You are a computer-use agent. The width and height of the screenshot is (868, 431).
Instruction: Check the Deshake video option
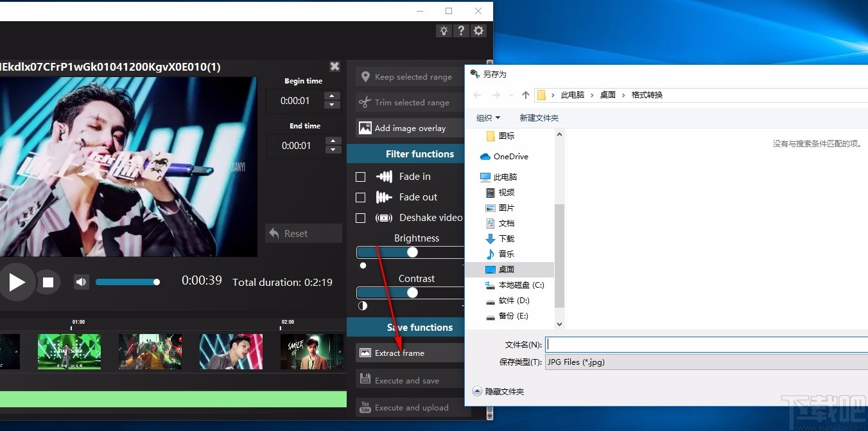click(x=360, y=218)
